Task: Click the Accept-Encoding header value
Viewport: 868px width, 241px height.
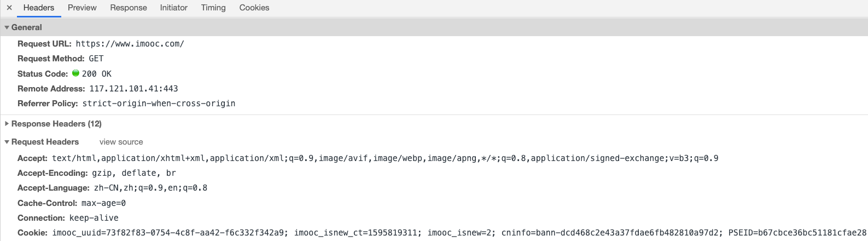Action: 134,173
